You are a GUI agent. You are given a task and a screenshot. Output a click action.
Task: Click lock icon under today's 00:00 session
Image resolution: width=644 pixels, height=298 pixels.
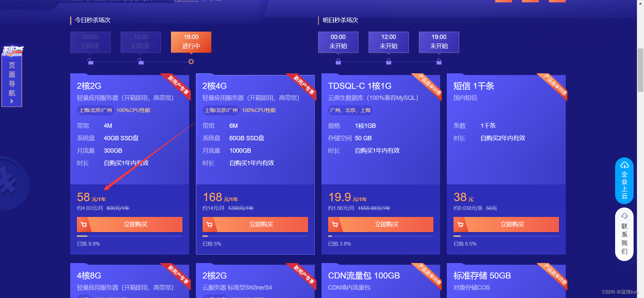[90, 62]
